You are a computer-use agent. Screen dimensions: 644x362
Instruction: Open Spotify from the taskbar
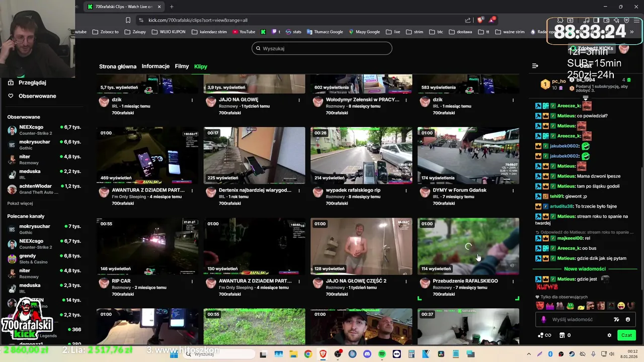click(x=382, y=354)
